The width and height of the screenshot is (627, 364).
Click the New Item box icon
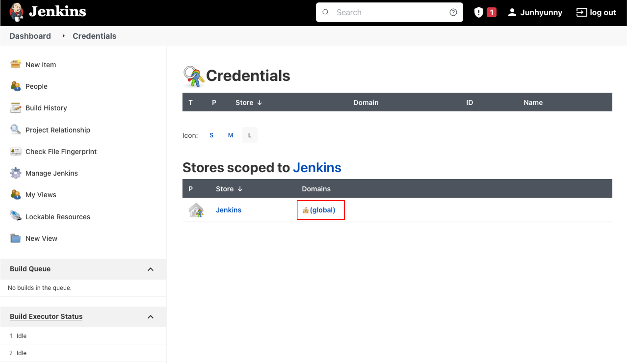coord(15,64)
